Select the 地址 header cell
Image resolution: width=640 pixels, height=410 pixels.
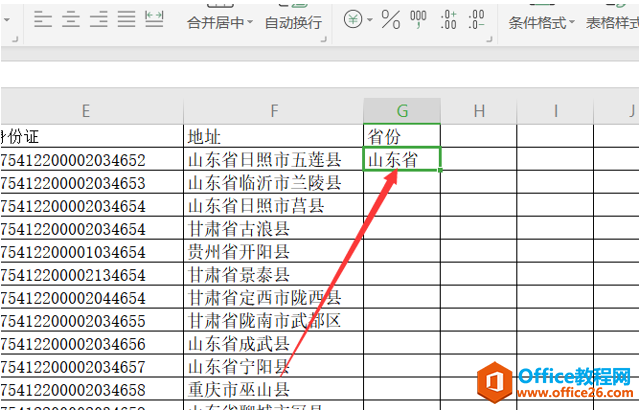273,135
